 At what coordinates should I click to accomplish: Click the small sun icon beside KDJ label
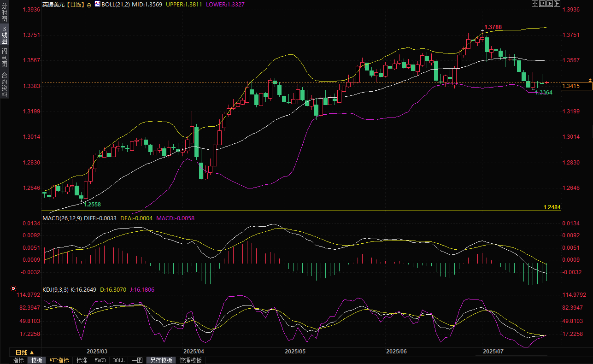(12, 289)
